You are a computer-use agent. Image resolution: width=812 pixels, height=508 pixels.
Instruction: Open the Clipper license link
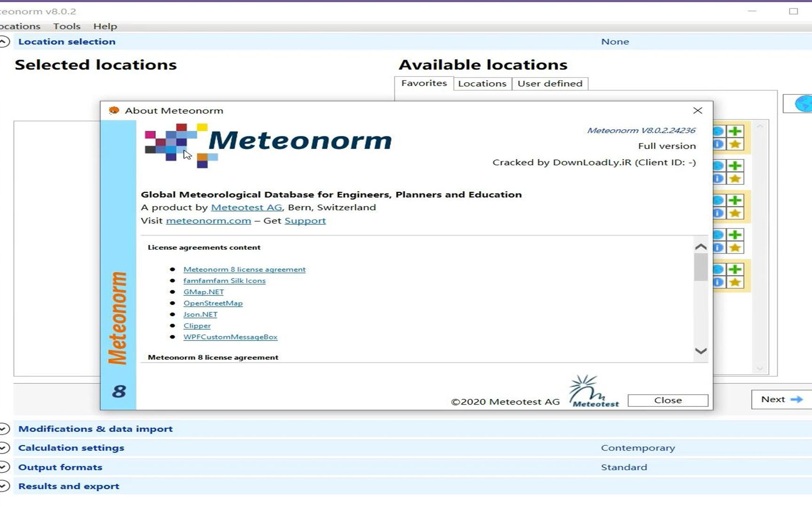coord(197,326)
